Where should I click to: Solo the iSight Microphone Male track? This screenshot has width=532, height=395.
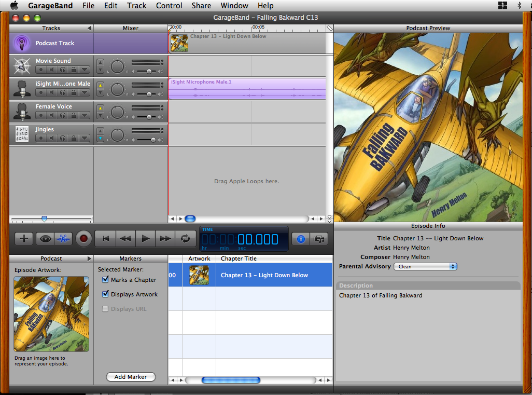coord(63,92)
